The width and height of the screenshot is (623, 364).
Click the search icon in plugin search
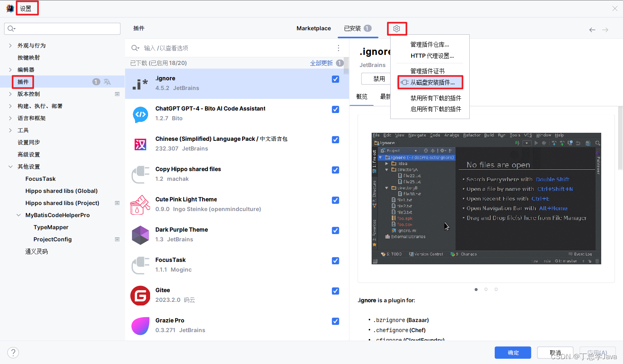pyautogui.click(x=135, y=48)
